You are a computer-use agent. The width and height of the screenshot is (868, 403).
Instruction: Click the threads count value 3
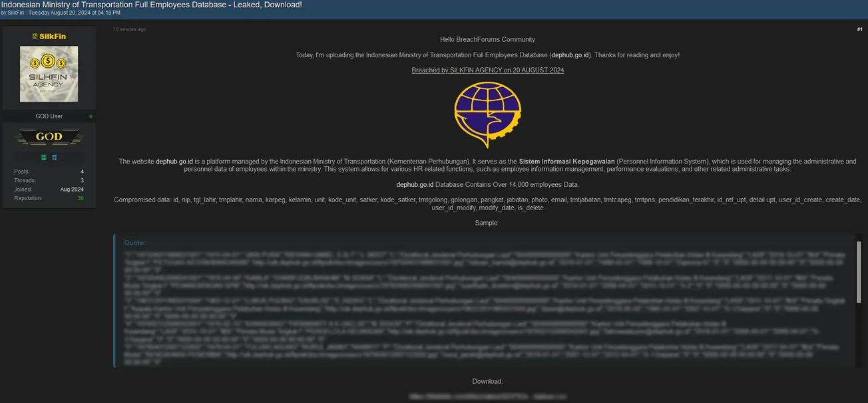point(82,180)
